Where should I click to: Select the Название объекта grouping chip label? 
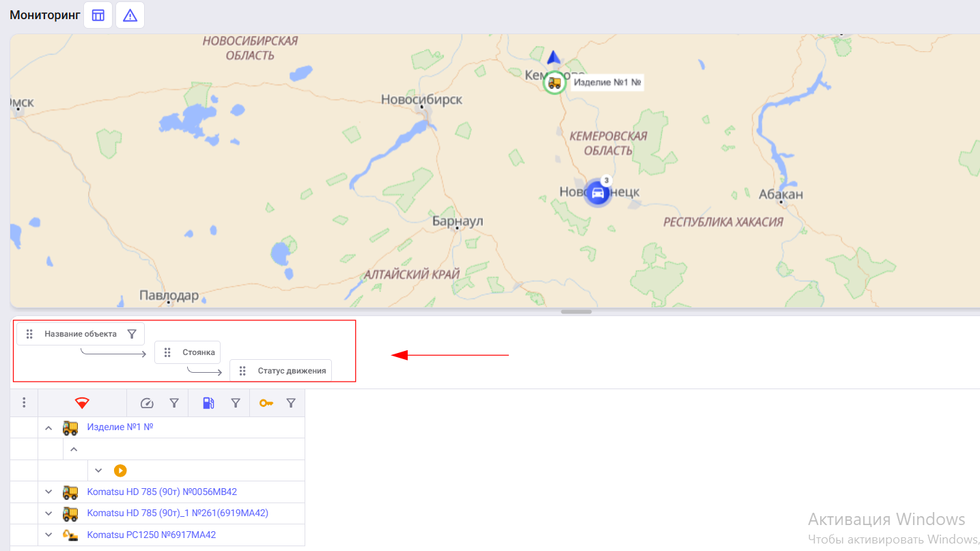click(81, 334)
